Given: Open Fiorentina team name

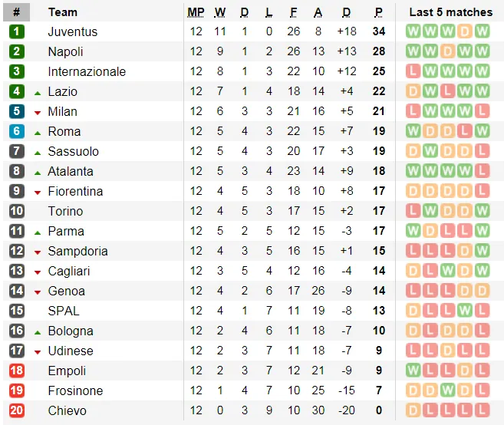Looking at the screenshot, I should [75, 191].
